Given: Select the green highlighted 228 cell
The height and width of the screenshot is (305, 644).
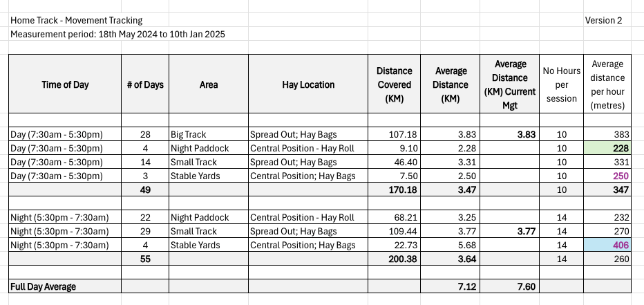Looking at the screenshot, I should pos(607,148).
